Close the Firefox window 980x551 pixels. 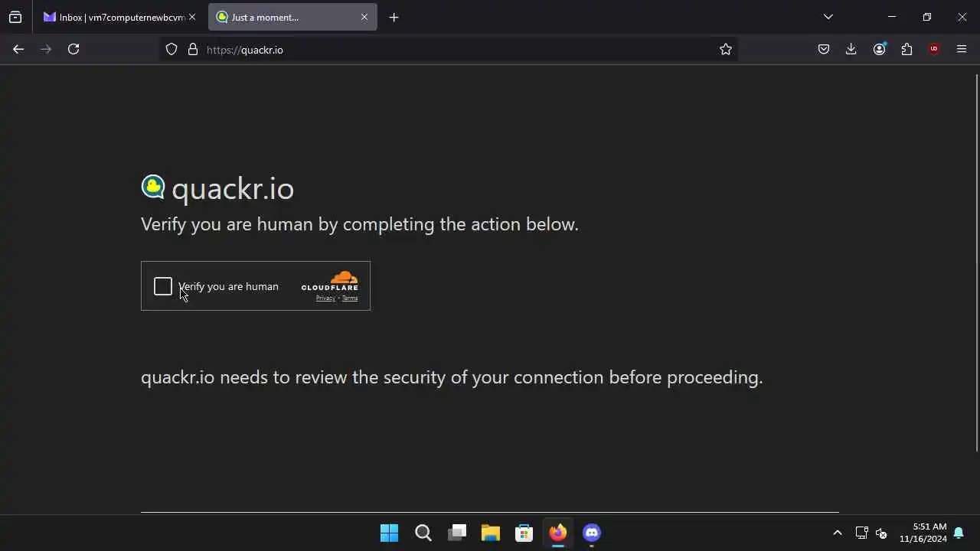tap(962, 17)
